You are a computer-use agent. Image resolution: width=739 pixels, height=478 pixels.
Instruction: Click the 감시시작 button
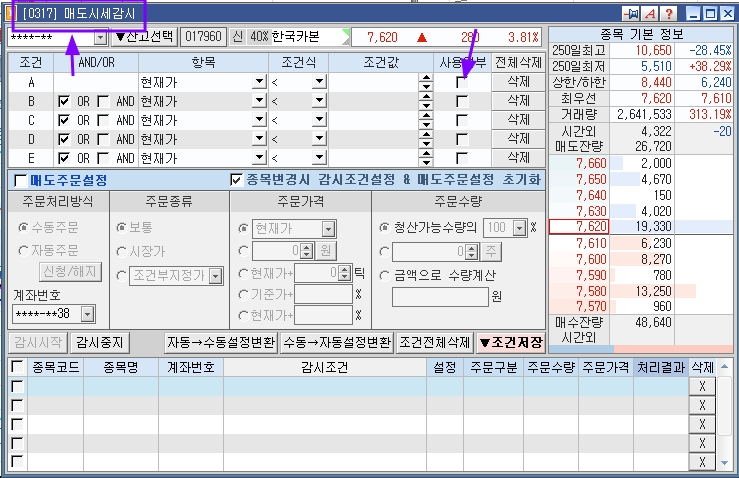38,342
